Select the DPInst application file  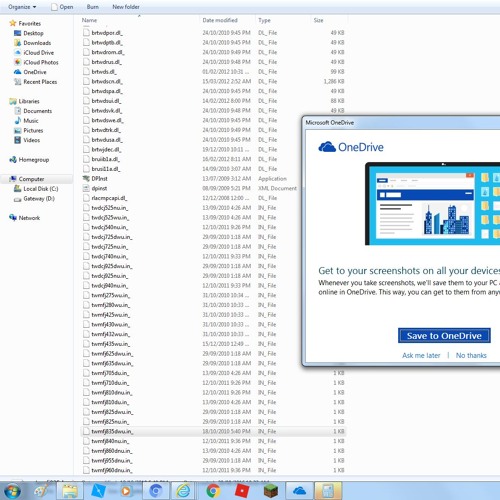coord(99,179)
